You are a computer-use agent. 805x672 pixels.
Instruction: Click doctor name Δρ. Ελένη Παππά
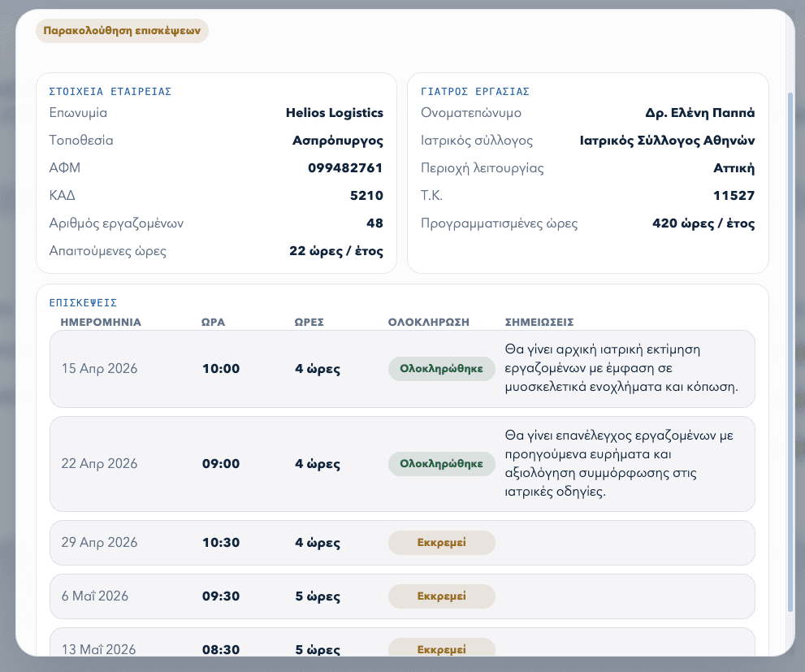pyautogui.click(x=699, y=113)
